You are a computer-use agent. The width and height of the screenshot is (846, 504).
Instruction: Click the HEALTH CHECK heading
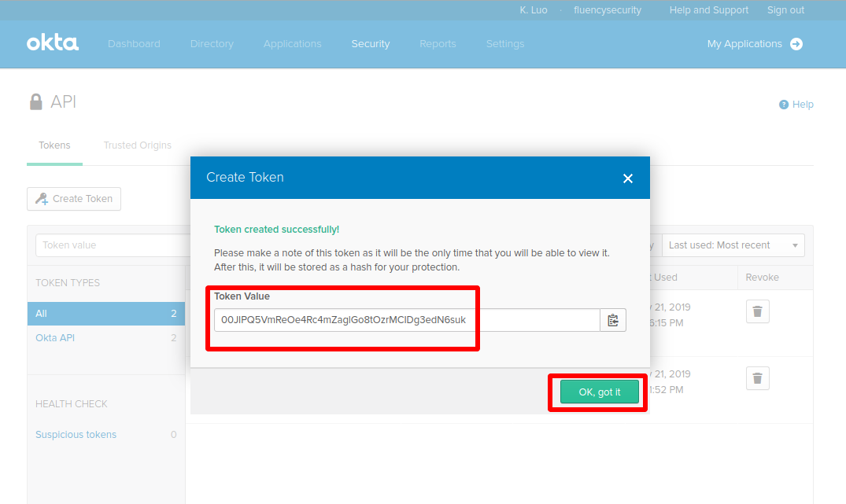click(x=71, y=404)
